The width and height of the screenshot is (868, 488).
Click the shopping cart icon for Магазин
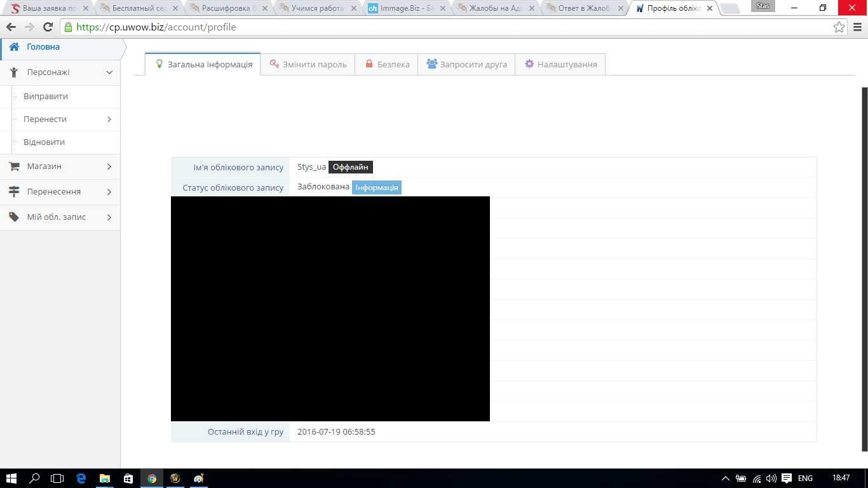tap(14, 166)
